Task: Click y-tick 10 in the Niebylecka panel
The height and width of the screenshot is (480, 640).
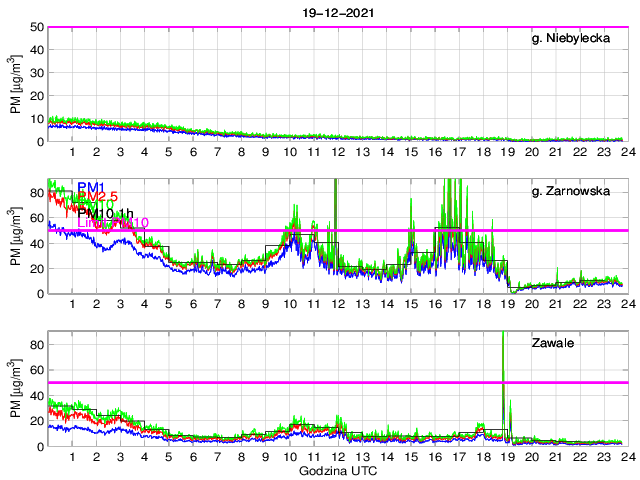Action: click(37, 119)
